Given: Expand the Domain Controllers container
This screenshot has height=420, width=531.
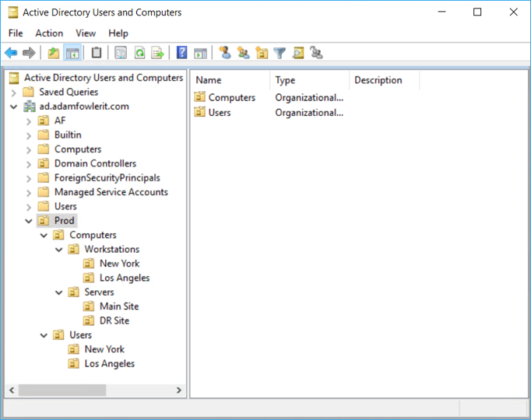Looking at the screenshot, I should [x=29, y=163].
